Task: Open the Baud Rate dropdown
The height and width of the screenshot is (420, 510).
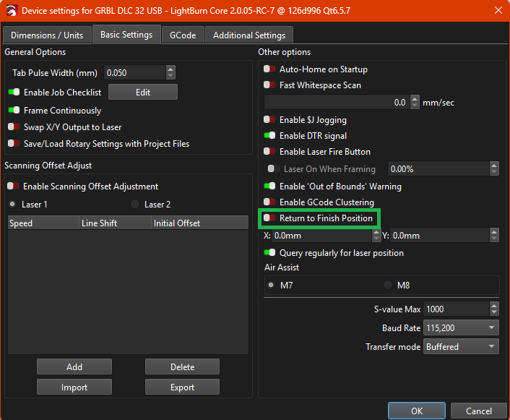Action: [461, 328]
